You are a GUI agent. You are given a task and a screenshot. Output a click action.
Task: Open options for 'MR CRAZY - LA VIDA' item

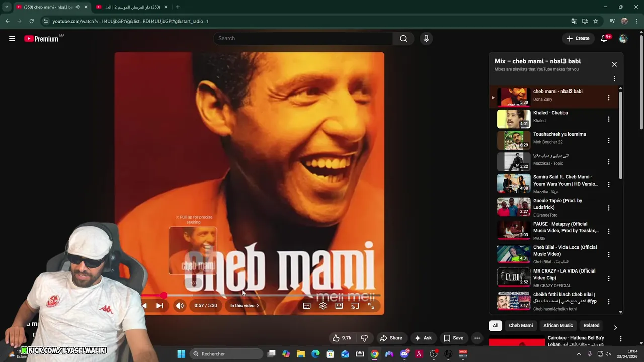[609, 278]
